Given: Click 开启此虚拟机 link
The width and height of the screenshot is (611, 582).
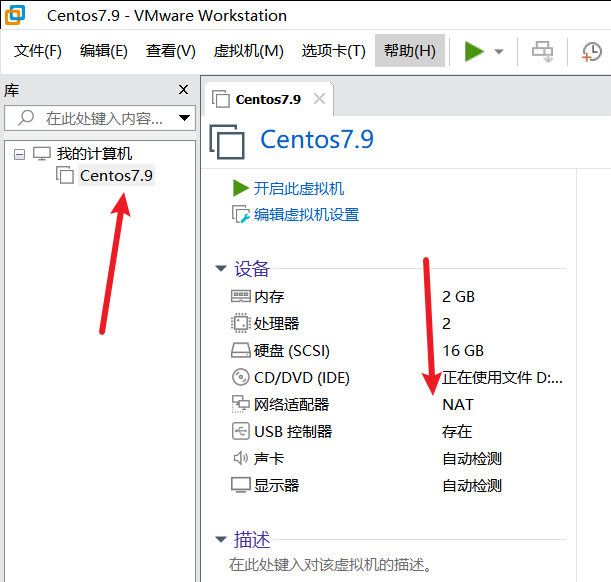Looking at the screenshot, I should pos(299,189).
